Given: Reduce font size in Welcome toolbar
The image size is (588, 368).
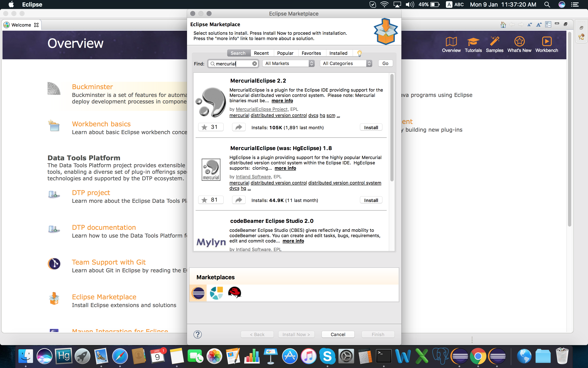Looking at the screenshot, I should tap(530, 25).
